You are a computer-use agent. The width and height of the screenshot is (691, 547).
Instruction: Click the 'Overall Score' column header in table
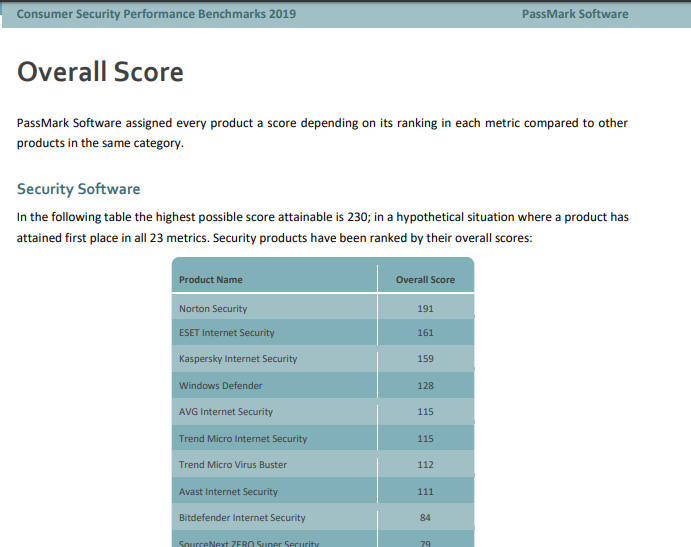pyautogui.click(x=425, y=279)
